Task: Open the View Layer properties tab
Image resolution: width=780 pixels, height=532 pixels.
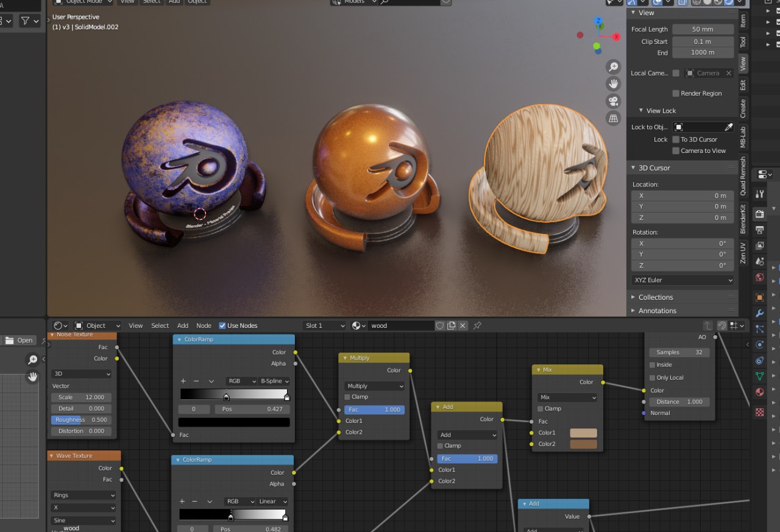Action: [759, 246]
